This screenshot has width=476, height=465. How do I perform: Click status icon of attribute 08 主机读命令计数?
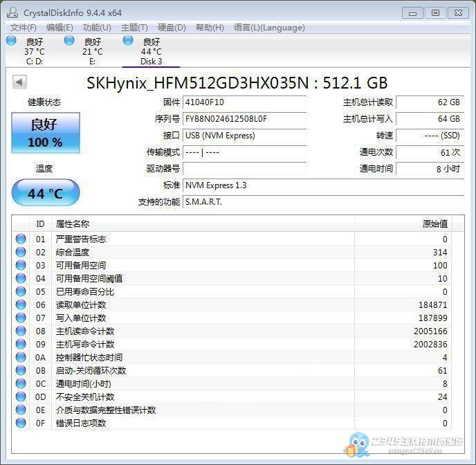click(x=21, y=331)
